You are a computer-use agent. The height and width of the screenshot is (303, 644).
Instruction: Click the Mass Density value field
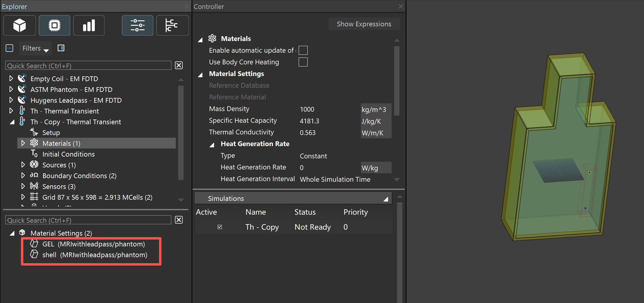(x=329, y=109)
